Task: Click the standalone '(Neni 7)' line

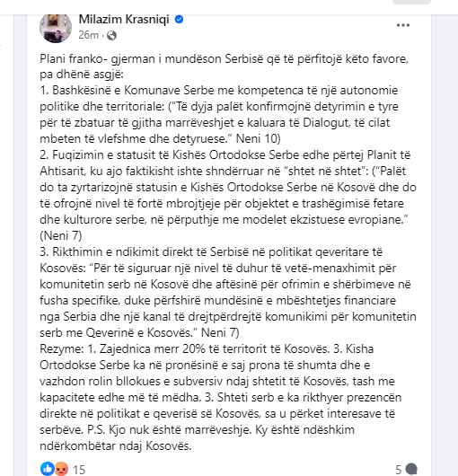Action: [x=61, y=235]
